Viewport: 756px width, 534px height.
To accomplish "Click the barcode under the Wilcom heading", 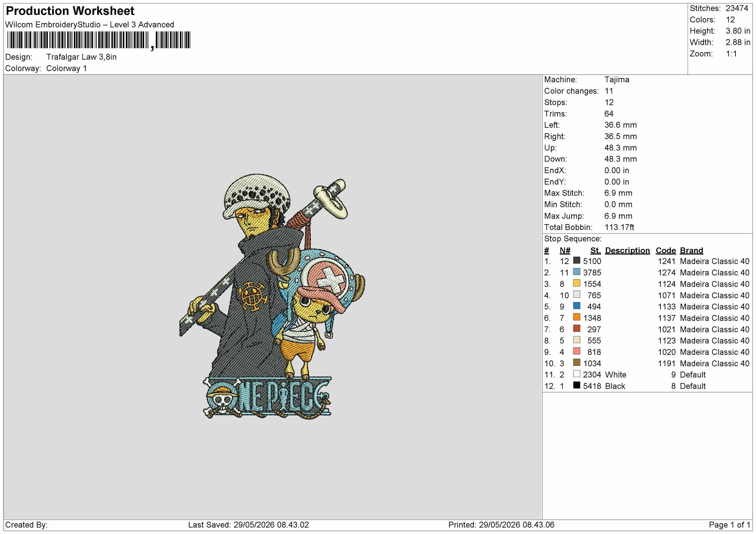I will click(99, 40).
